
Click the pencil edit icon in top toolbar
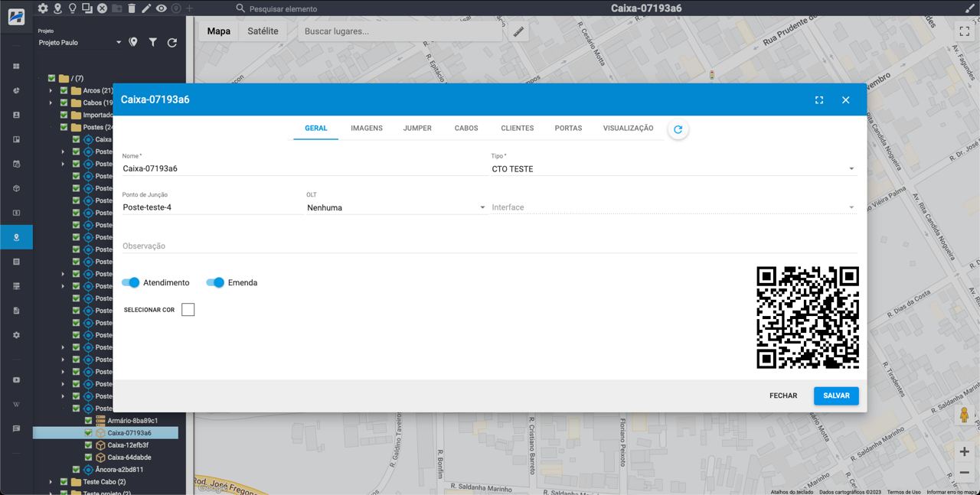[x=146, y=8]
